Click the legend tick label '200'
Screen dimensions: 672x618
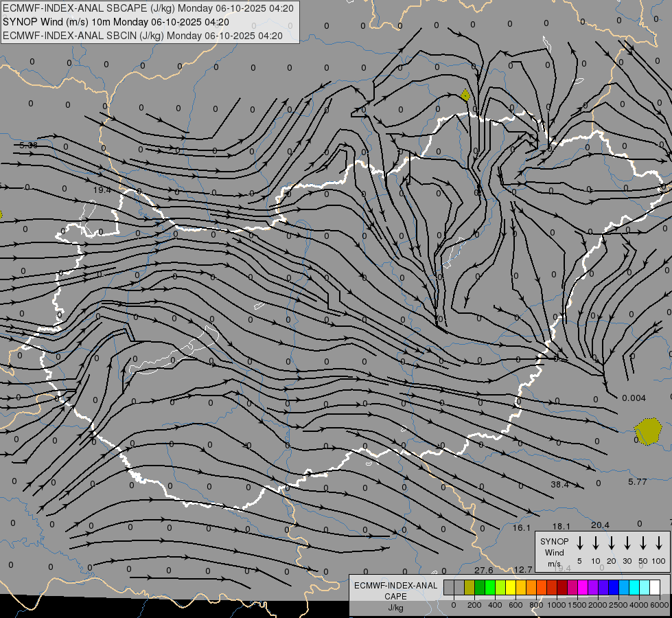click(x=474, y=605)
